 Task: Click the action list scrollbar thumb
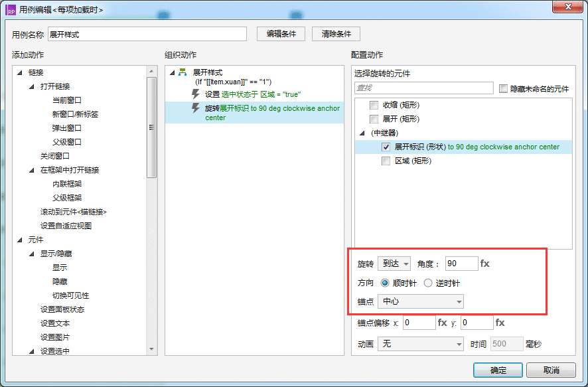tap(151, 127)
